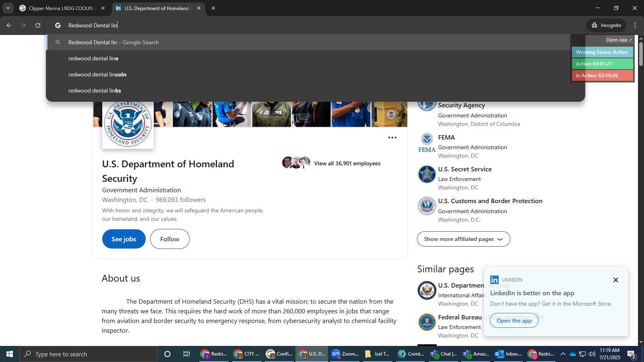Open a new browser tab
Viewport: 644px width, 362px height.
[x=213, y=8]
